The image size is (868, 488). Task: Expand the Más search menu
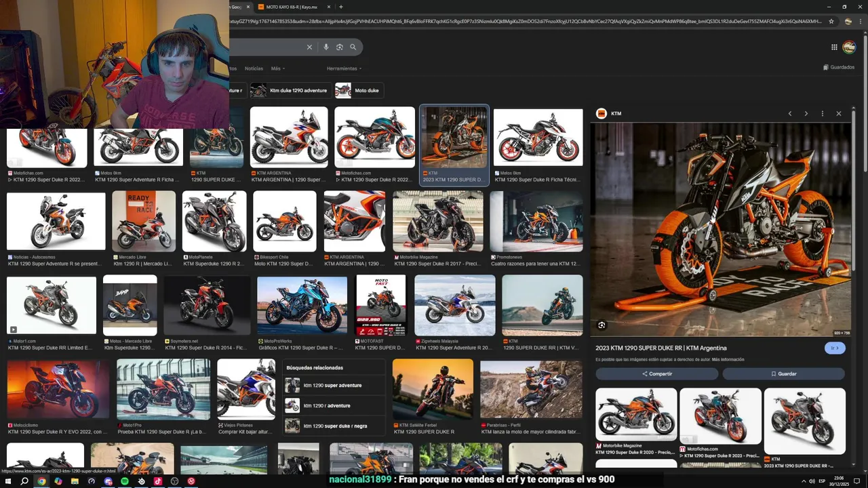coord(277,68)
